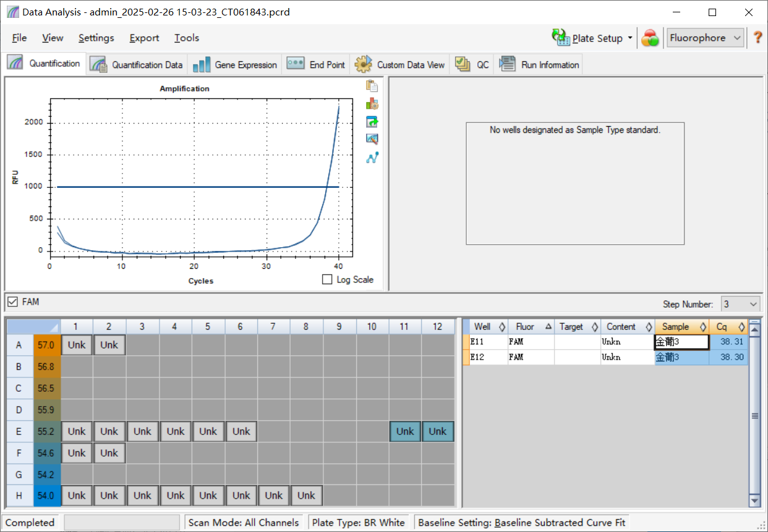Select well A1 in the plate grid
The image size is (768, 532).
[77, 345]
